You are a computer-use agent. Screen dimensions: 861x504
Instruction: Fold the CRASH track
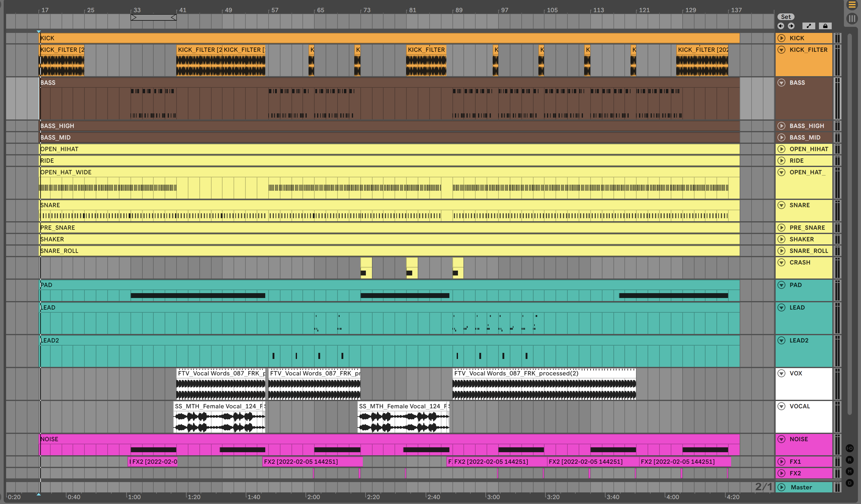[781, 263]
